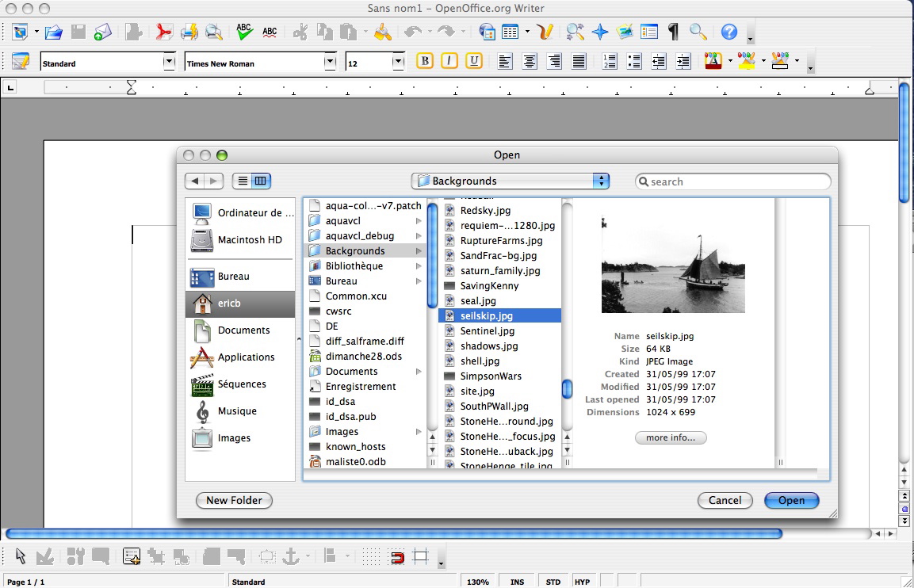Open Font Color dropdown arrow
This screenshot has height=588, width=914.
730,60
